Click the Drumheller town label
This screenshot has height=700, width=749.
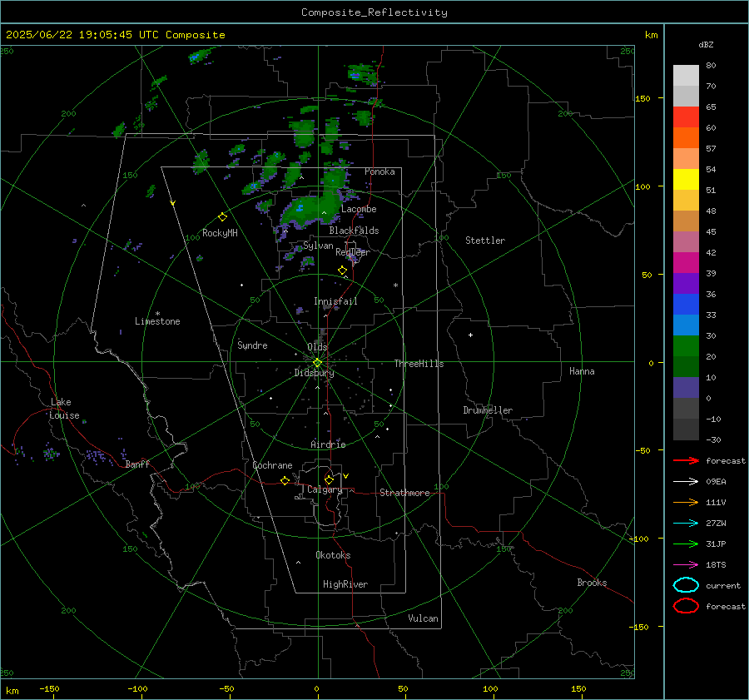[488, 410]
